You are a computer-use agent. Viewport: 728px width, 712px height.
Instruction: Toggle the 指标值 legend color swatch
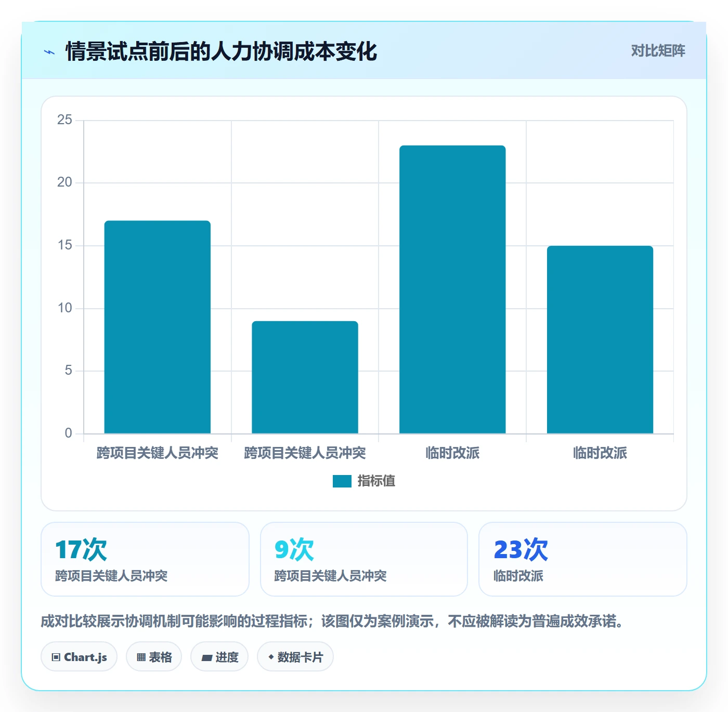click(342, 481)
